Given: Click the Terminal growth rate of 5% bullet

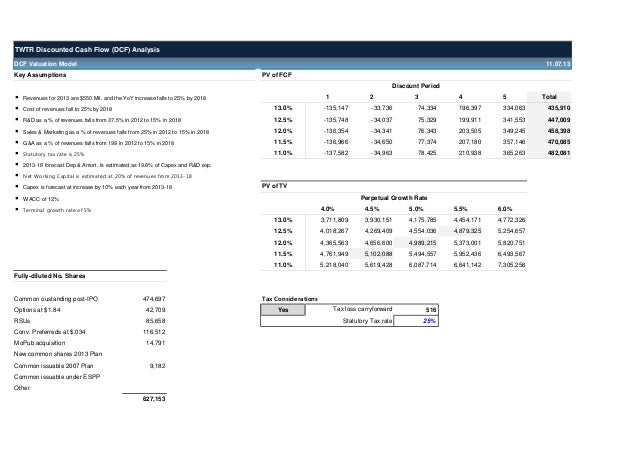Looking at the screenshot, I should pos(57,210).
